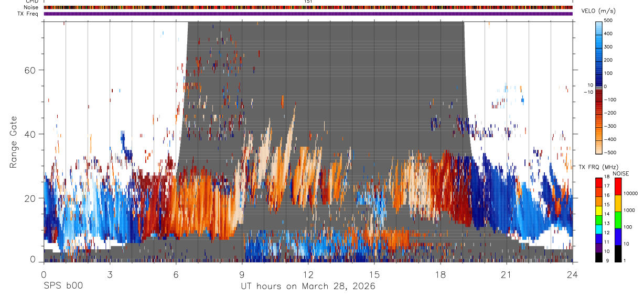The image size is (644, 297).
Task: Click the x-axis hour label "18" under the plot
Action: (x=440, y=274)
